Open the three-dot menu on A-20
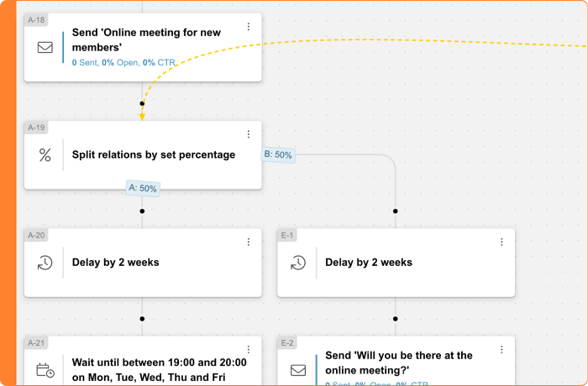This screenshot has height=386, width=588. [x=249, y=242]
